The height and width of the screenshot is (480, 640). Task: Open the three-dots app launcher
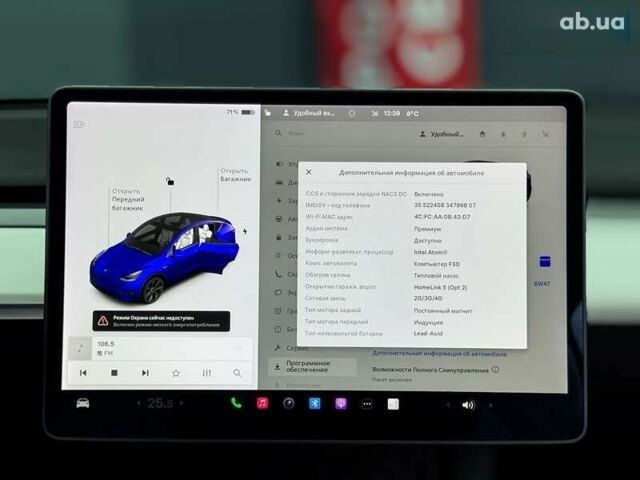click(367, 404)
